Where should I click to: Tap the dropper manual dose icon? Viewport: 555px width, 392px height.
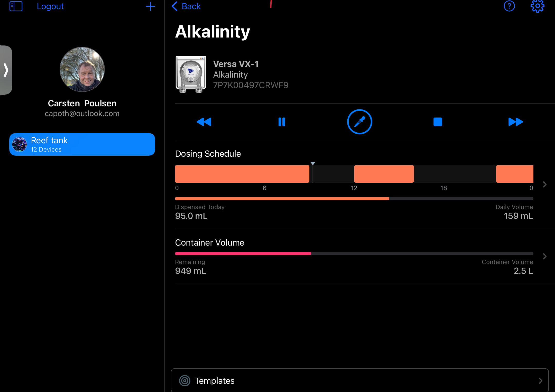click(359, 122)
